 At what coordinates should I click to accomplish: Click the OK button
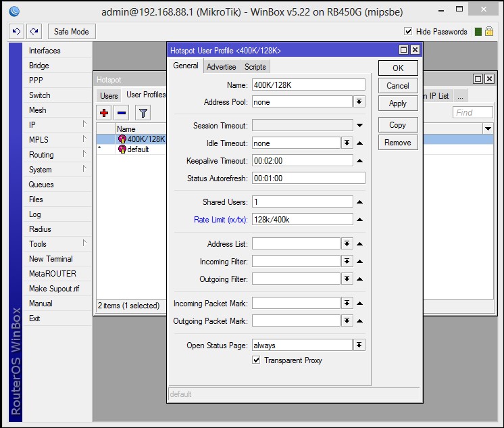pos(398,68)
